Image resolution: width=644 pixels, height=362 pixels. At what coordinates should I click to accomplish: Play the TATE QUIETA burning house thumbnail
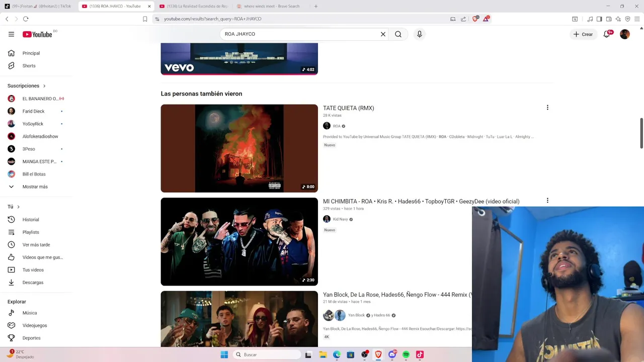(x=239, y=148)
